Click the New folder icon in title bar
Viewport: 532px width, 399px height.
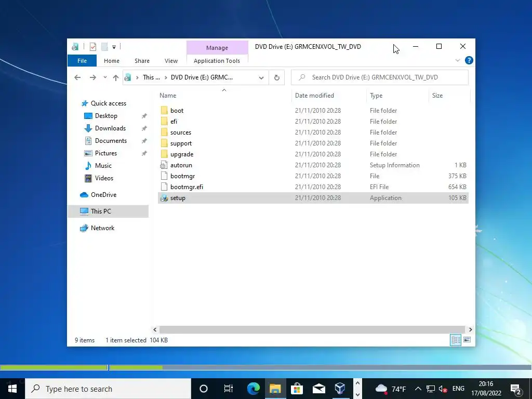(x=104, y=47)
